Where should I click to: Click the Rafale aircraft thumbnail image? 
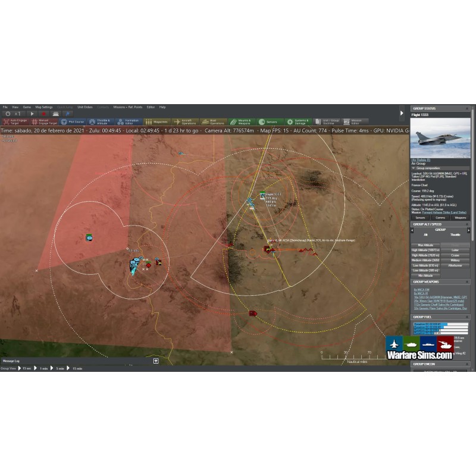[x=440, y=137]
